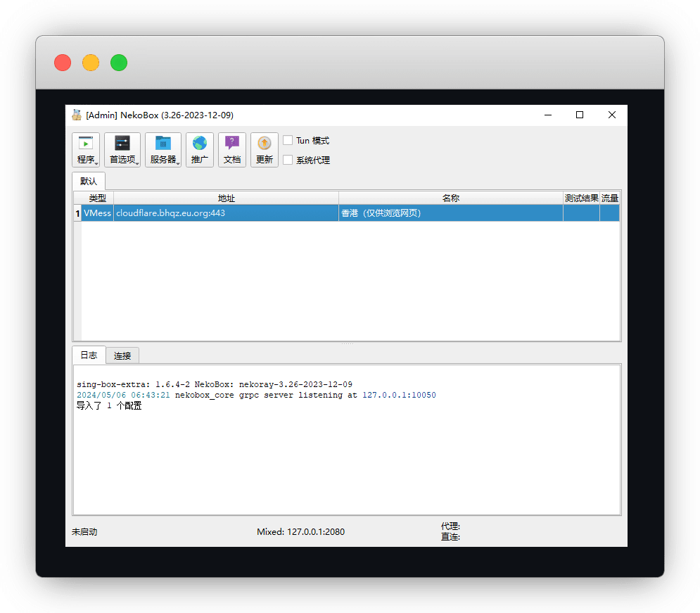Click the 测试结果 column header
This screenshot has height=613, width=700.
click(x=581, y=198)
